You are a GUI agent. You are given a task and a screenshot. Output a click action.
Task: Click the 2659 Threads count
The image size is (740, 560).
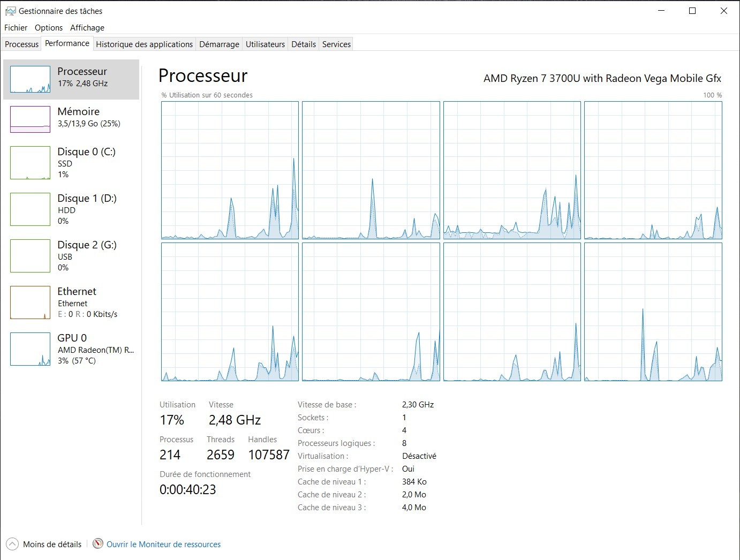(x=221, y=455)
